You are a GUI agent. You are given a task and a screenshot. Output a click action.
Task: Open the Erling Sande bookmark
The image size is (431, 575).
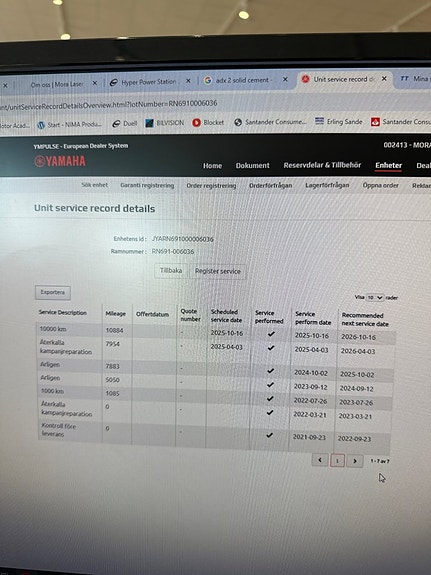[x=339, y=121]
